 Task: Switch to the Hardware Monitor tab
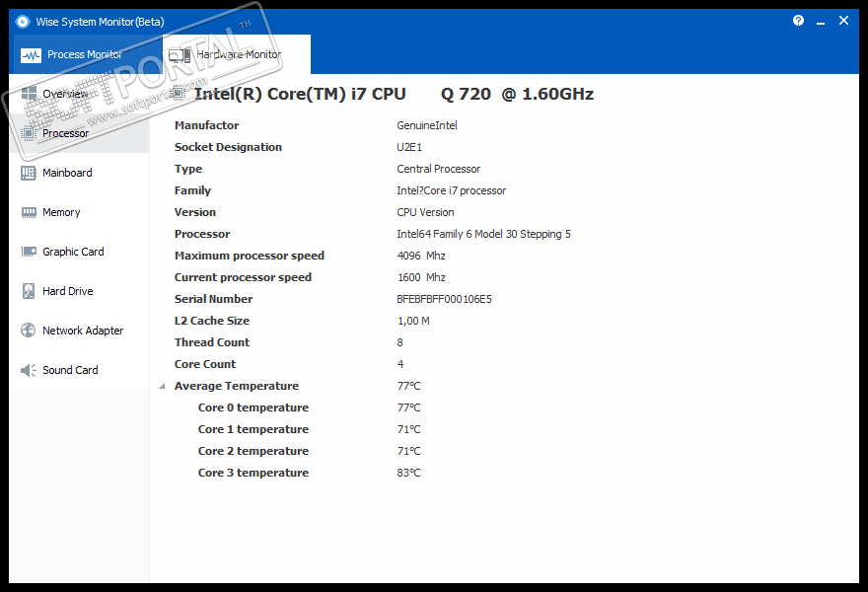pos(237,54)
